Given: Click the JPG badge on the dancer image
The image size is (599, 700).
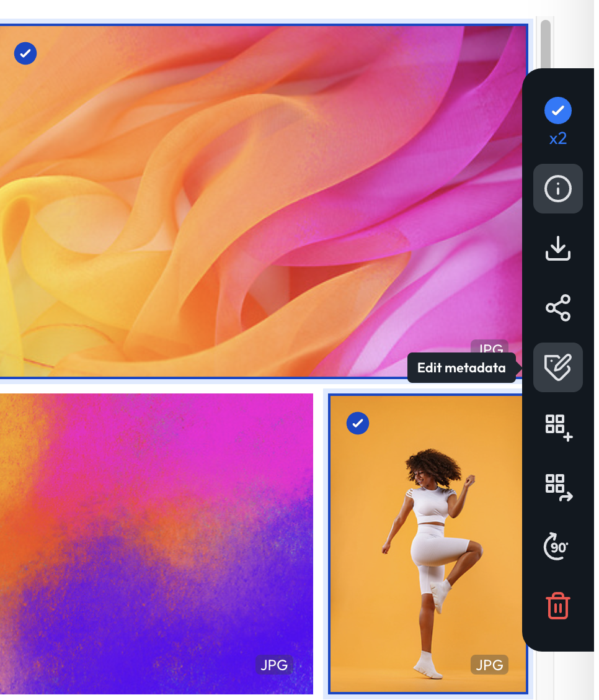Looking at the screenshot, I should click(489, 665).
